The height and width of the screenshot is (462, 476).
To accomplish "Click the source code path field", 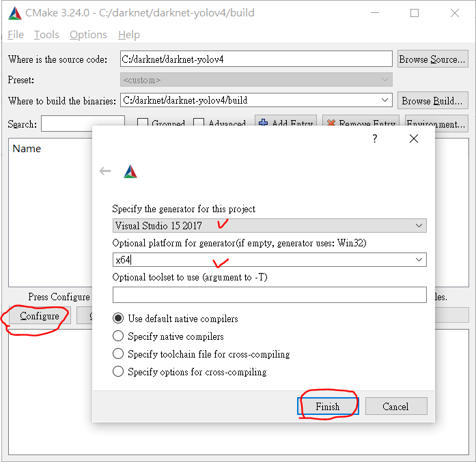I will [256, 59].
